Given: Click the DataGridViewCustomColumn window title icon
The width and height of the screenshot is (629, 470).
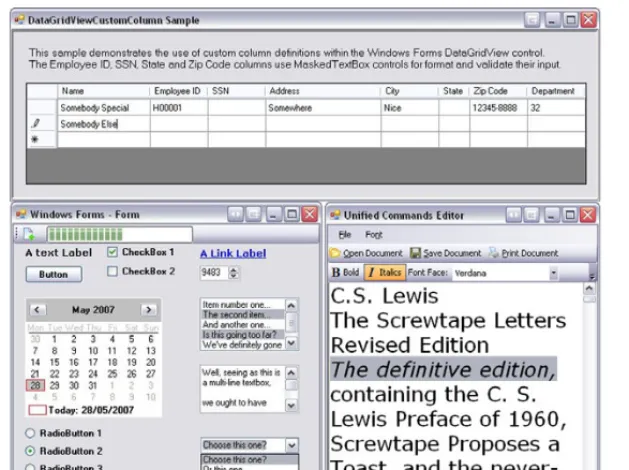Looking at the screenshot, I should [20, 20].
